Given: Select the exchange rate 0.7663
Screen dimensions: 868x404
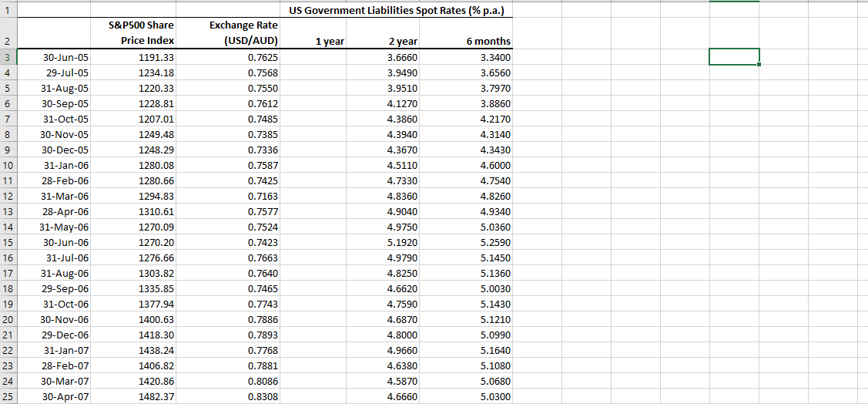Looking at the screenshot, I should click(x=228, y=258).
